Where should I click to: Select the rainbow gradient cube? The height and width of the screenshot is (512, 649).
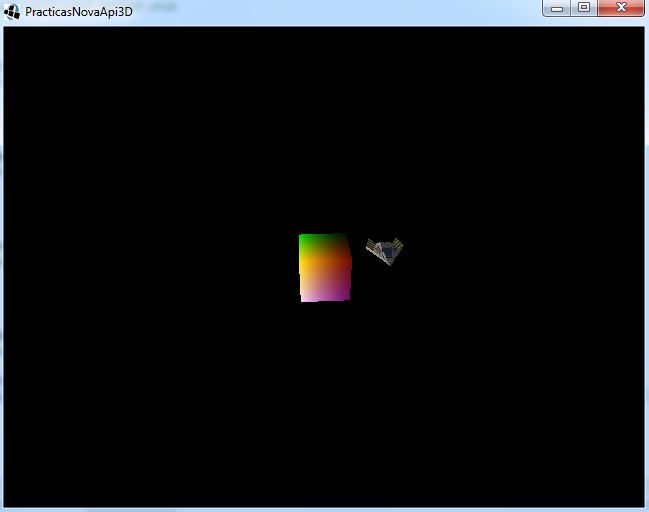pyautogui.click(x=325, y=268)
